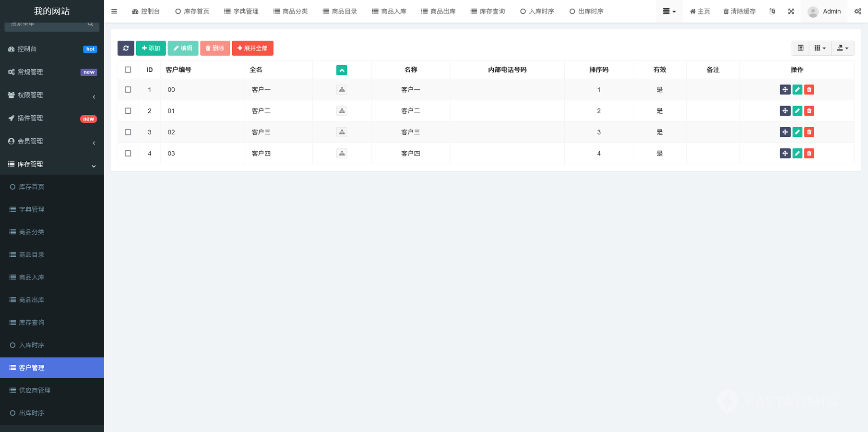Open the export data dropdown

[x=843, y=48]
